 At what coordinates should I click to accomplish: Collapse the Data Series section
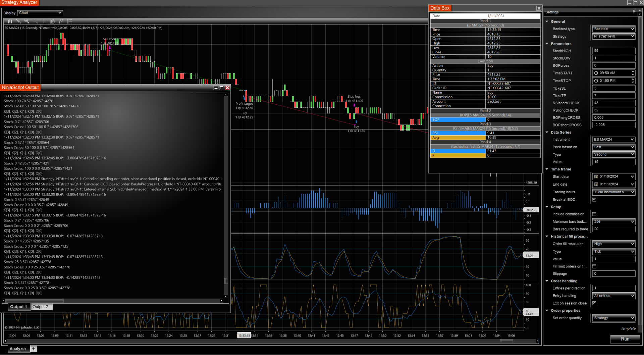click(547, 132)
